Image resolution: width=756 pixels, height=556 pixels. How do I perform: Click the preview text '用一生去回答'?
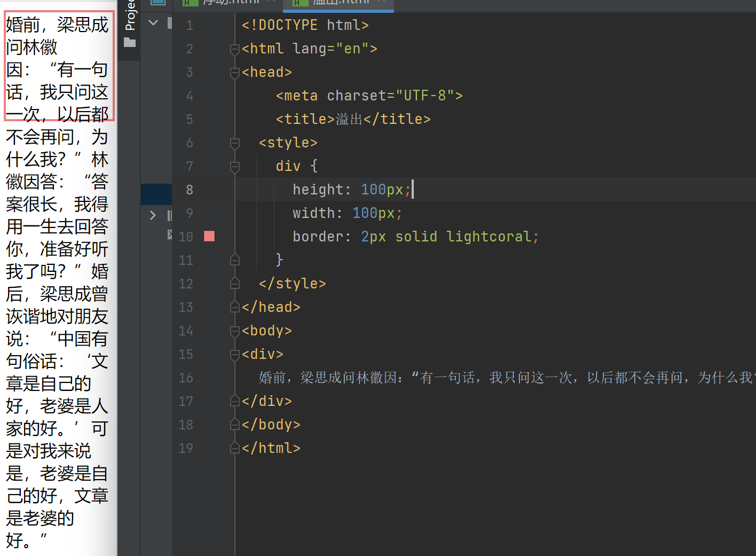(57, 227)
